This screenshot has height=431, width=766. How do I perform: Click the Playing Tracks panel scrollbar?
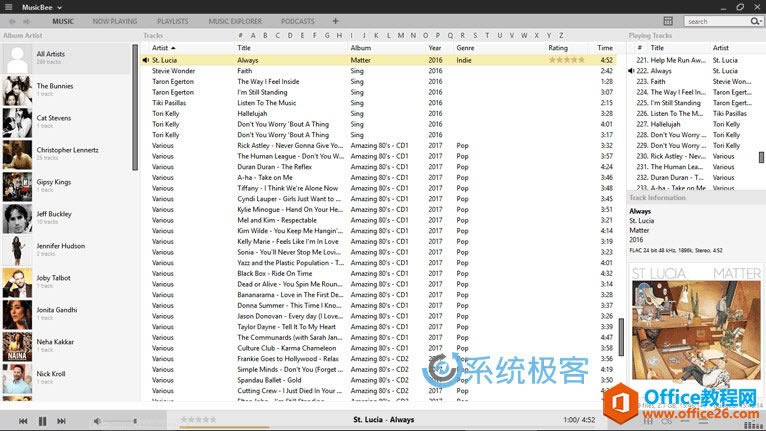pos(761,157)
